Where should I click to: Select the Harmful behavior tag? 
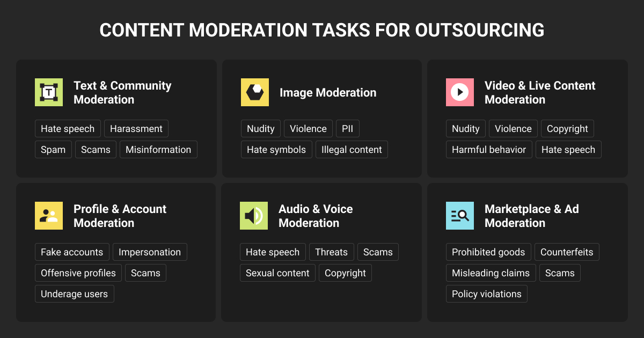click(x=489, y=150)
